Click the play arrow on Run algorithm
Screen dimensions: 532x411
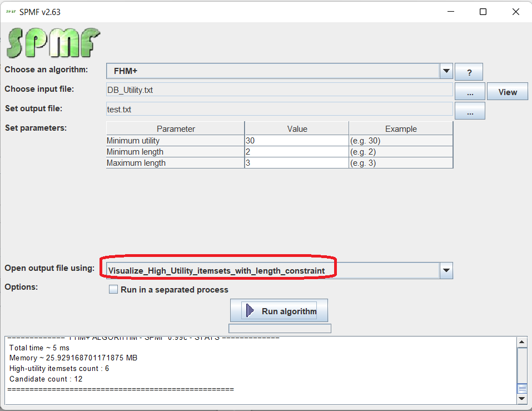click(x=250, y=311)
